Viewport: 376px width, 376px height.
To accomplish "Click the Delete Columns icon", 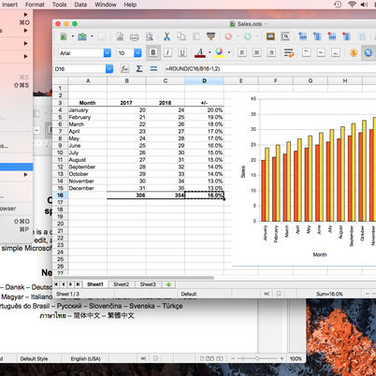I will click(x=346, y=36).
